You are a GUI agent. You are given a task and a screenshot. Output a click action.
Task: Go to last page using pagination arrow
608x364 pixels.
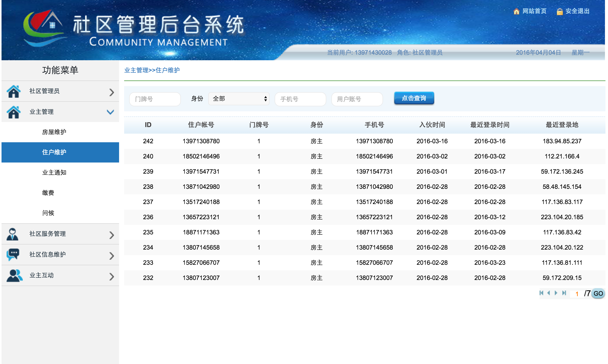click(564, 293)
